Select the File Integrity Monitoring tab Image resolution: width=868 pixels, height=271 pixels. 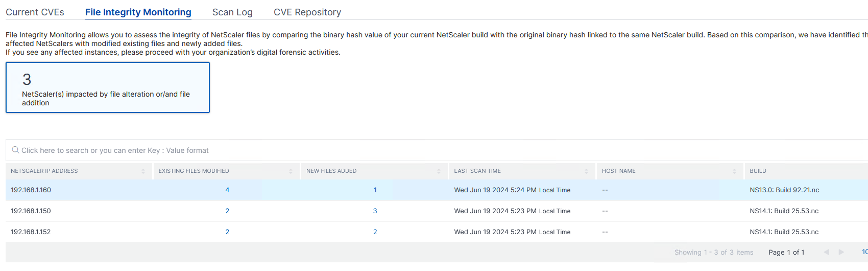coord(138,12)
